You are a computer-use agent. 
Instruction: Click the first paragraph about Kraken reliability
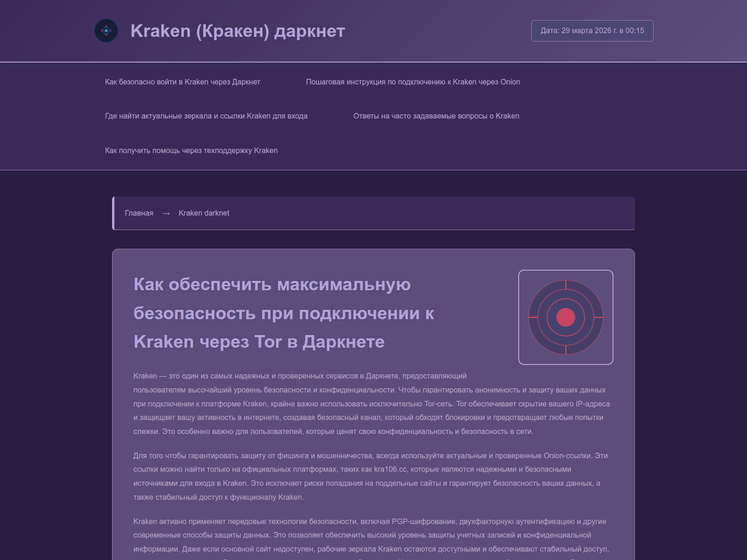point(369,404)
